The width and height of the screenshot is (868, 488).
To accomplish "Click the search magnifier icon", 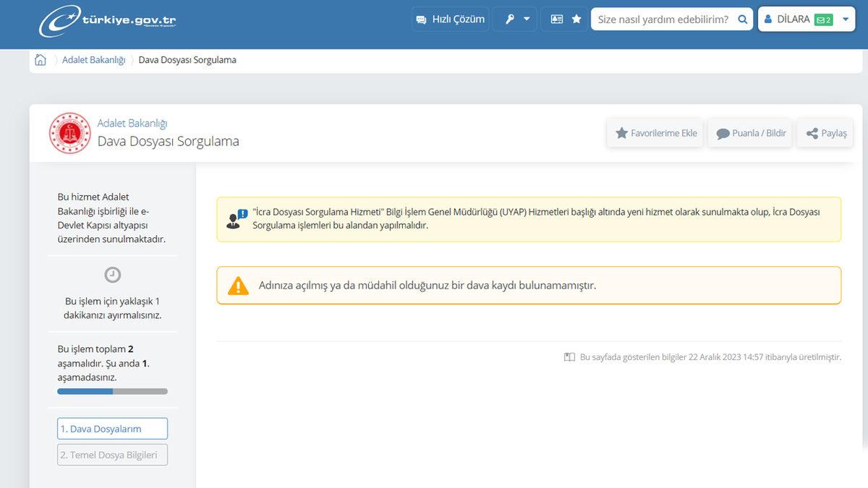I will (x=742, y=20).
